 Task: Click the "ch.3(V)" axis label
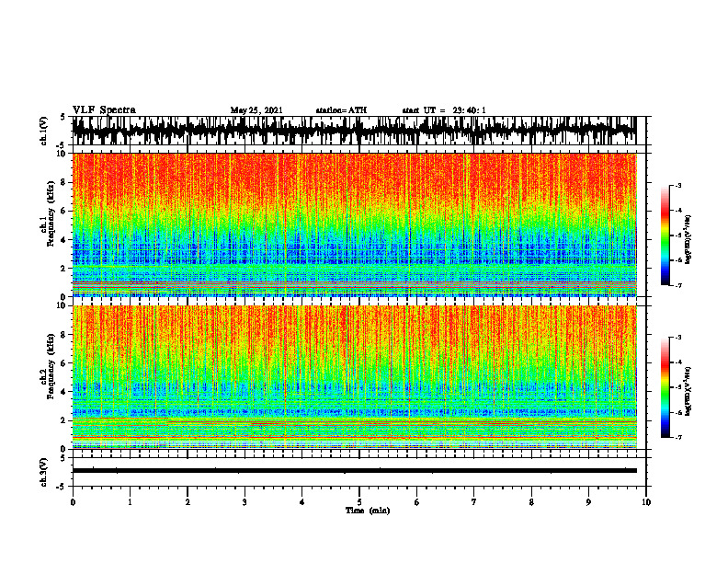click(x=44, y=472)
